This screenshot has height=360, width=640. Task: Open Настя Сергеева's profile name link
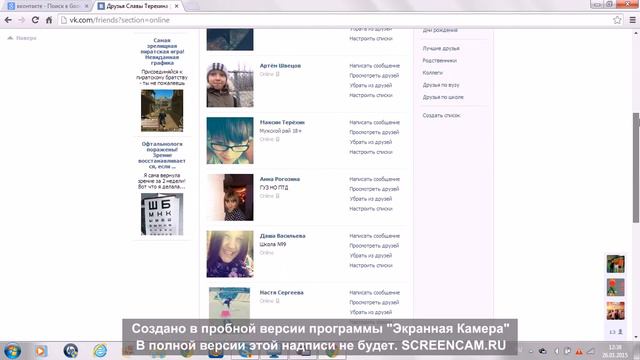coord(282,293)
